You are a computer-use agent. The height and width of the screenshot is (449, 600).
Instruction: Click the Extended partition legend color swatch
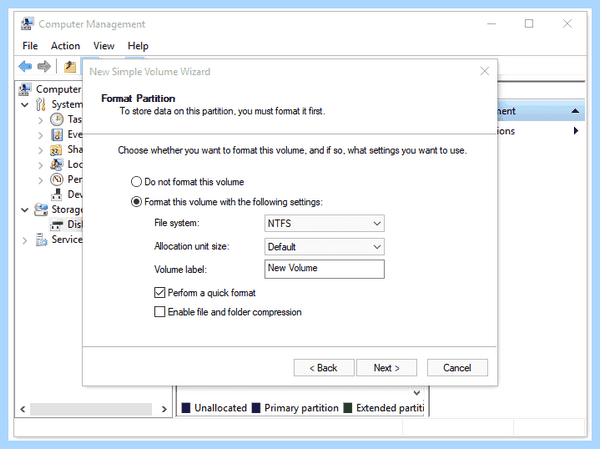[347, 408]
